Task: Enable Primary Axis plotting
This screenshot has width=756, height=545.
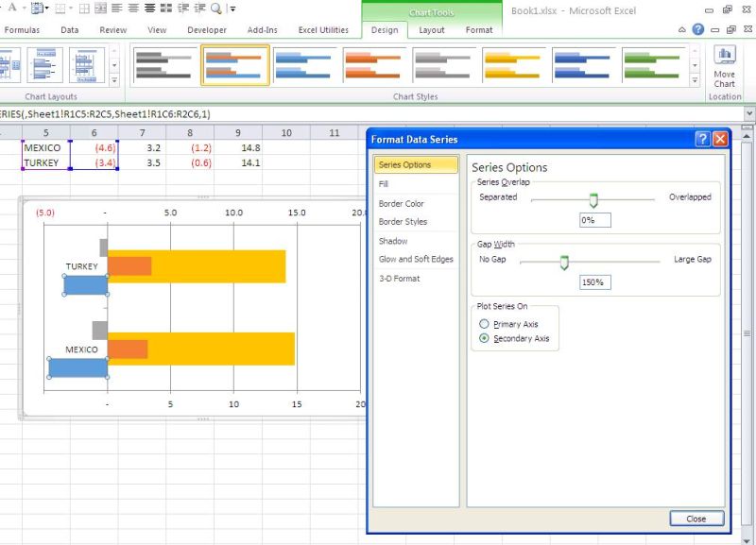Action: click(x=483, y=323)
